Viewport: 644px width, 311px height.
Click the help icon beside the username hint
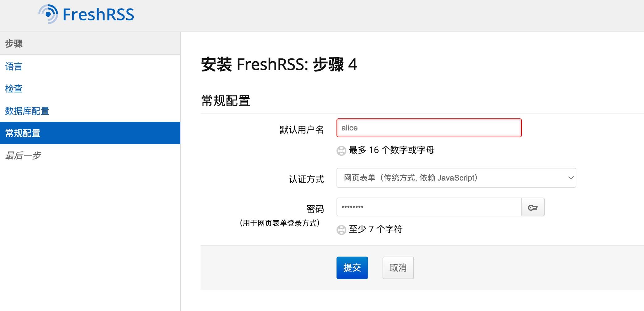pyautogui.click(x=341, y=151)
